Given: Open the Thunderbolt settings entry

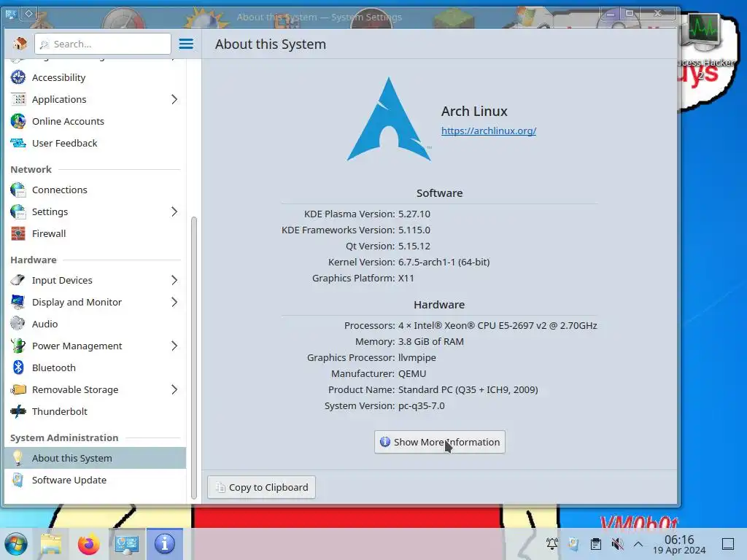Looking at the screenshot, I should [x=96, y=411].
